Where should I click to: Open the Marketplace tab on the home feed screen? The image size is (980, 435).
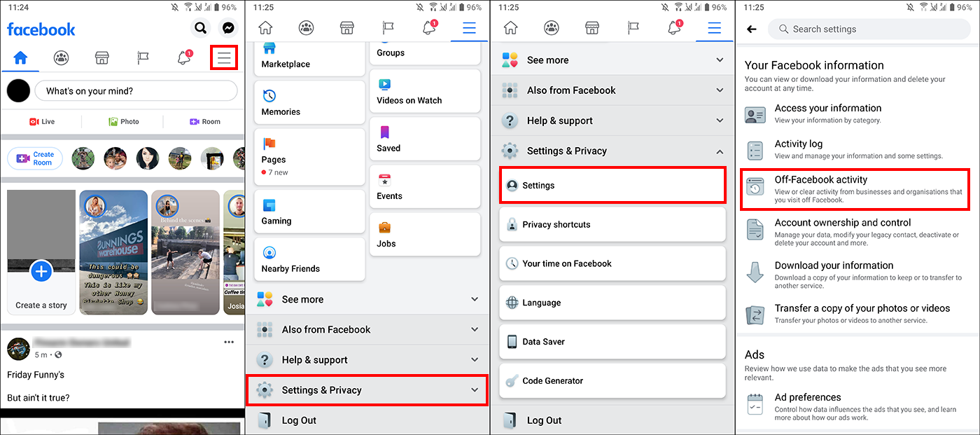(102, 58)
